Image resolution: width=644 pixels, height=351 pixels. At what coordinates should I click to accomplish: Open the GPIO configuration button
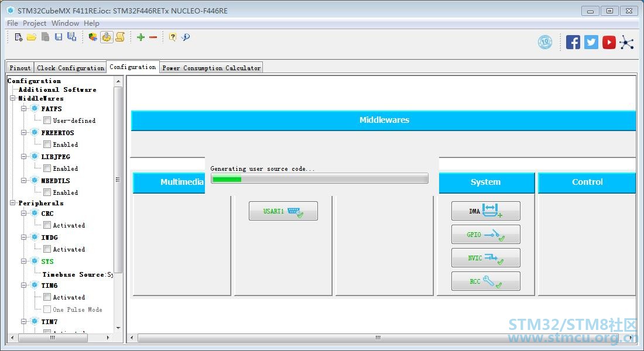tap(485, 235)
